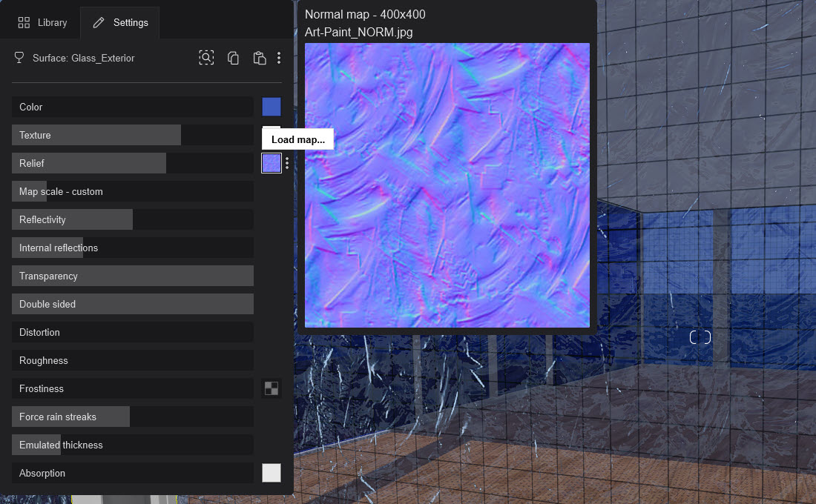Screen dimensions: 816x504
Task: Adjust the Absorption slider
Action: point(133,473)
